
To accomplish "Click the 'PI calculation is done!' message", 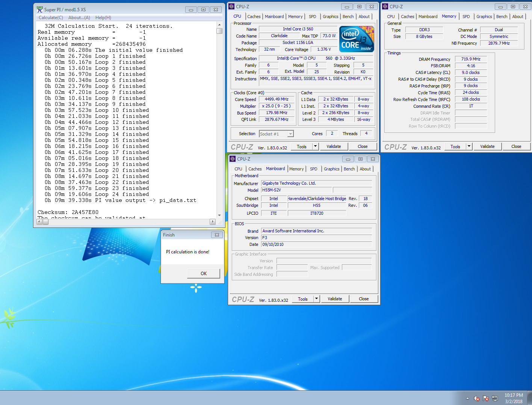I will 187,252.
